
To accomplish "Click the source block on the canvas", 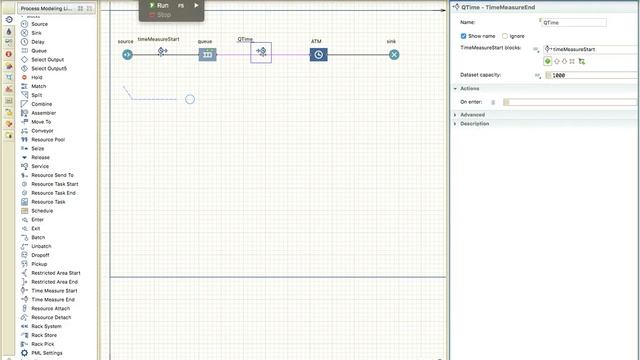I will pos(127,54).
